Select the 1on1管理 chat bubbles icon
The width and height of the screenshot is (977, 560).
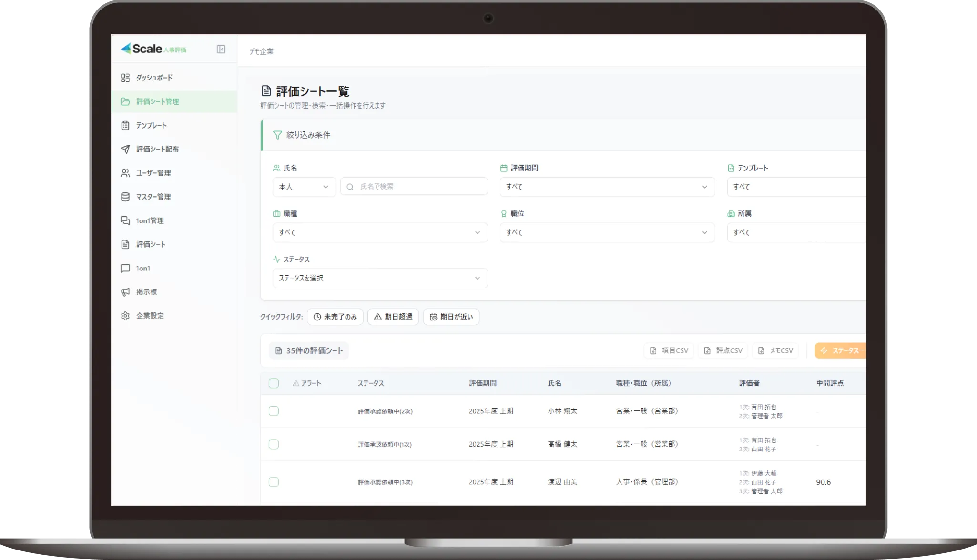125,220
